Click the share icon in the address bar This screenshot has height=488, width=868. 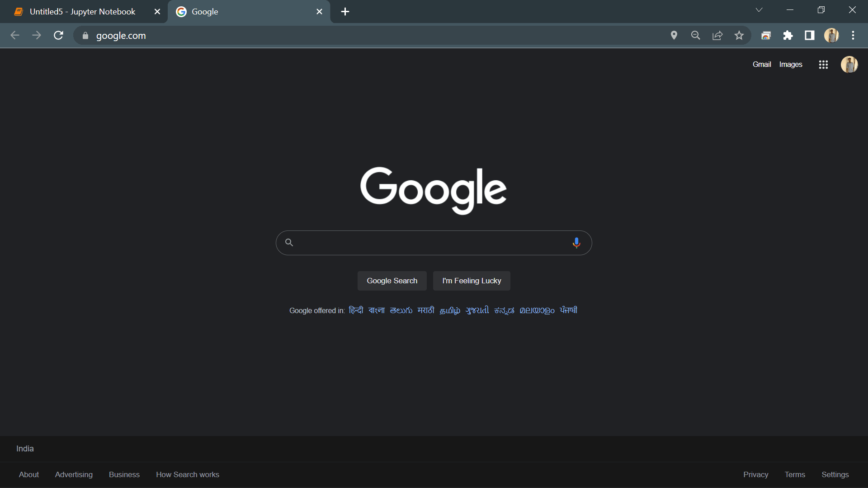pyautogui.click(x=717, y=35)
